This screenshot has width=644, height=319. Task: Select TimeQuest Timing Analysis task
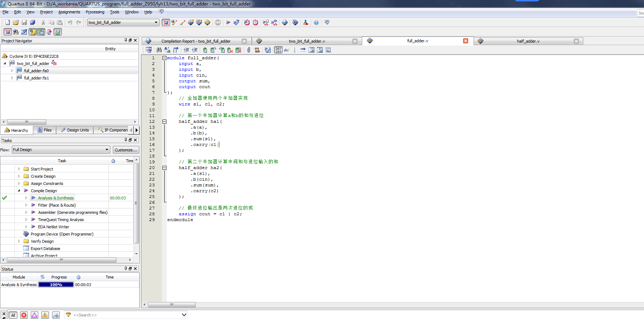[61, 220]
